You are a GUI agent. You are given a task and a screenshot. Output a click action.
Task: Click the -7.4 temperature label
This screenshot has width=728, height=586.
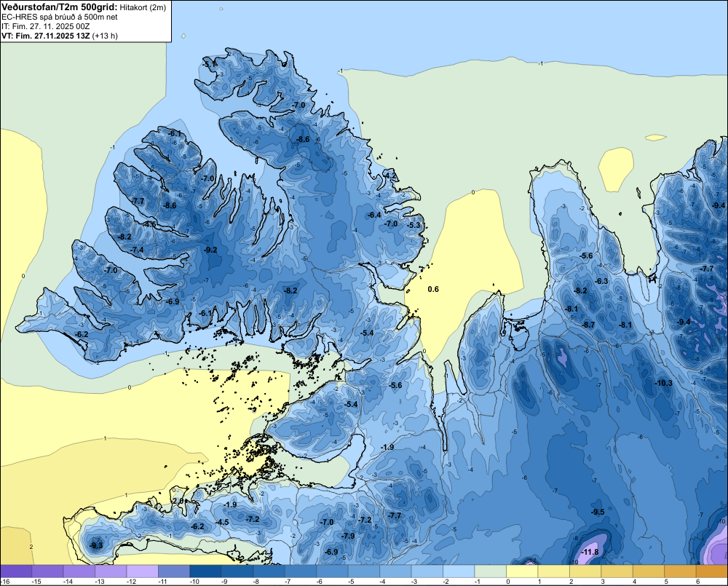(137, 250)
